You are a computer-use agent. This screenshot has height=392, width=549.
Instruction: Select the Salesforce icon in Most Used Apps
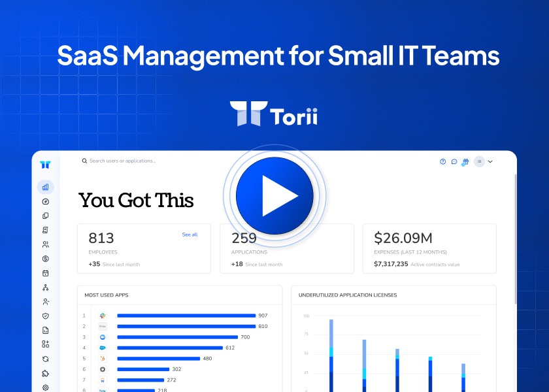(103, 348)
